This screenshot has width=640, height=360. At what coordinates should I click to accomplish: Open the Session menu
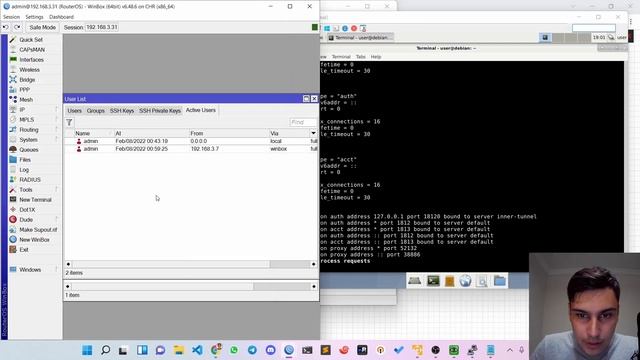[11, 17]
